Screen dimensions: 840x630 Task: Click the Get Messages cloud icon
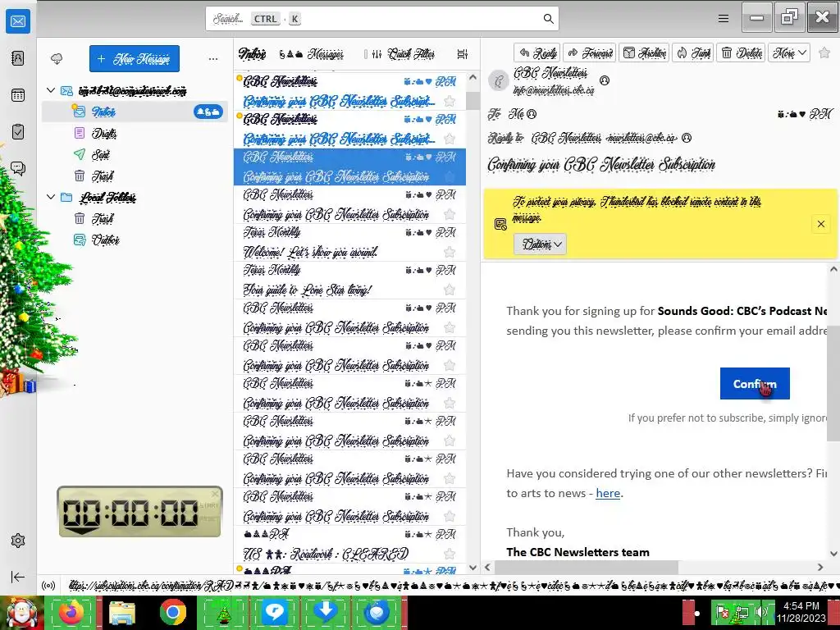[x=57, y=58]
